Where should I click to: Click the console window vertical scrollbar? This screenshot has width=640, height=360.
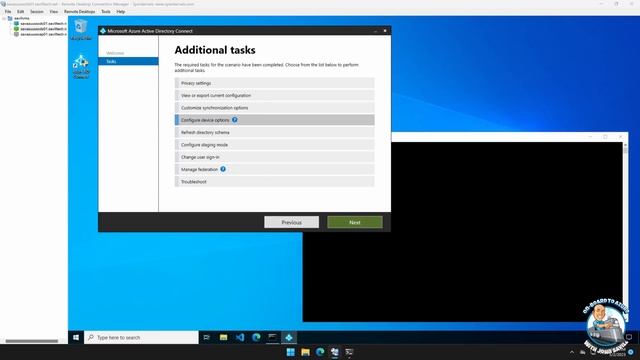[625, 231]
